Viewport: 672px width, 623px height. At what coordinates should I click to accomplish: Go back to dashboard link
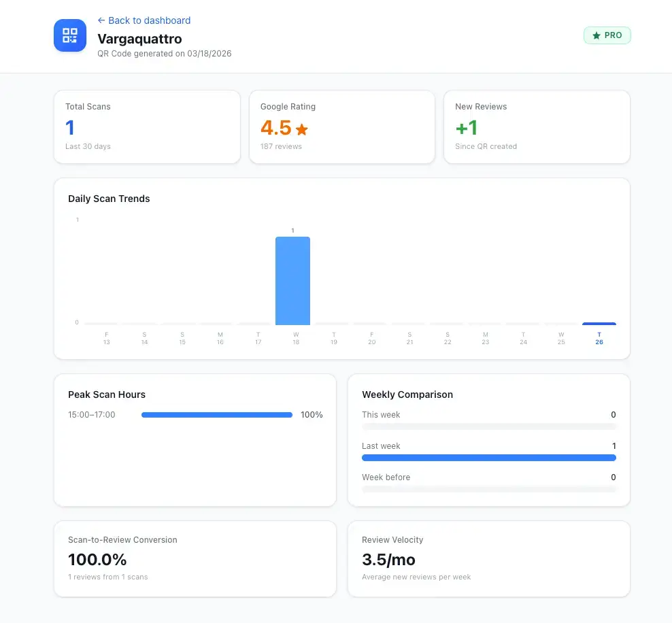point(144,20)
